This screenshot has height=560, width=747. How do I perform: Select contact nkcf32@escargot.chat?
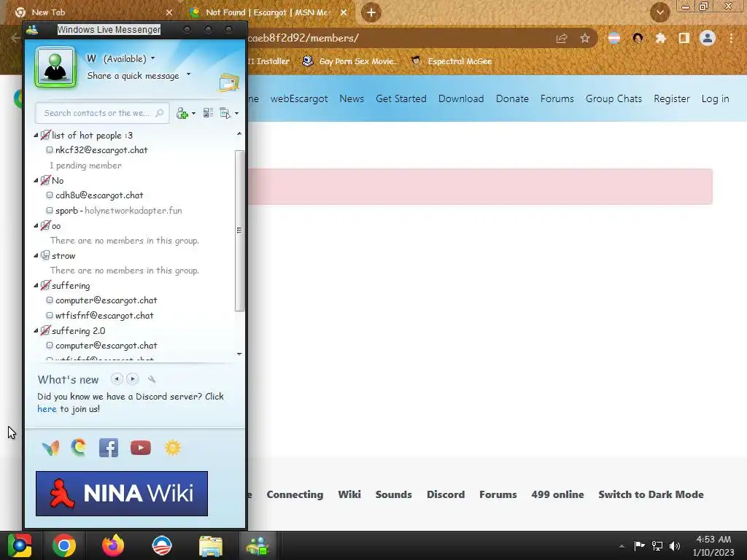tap(101, 150)
